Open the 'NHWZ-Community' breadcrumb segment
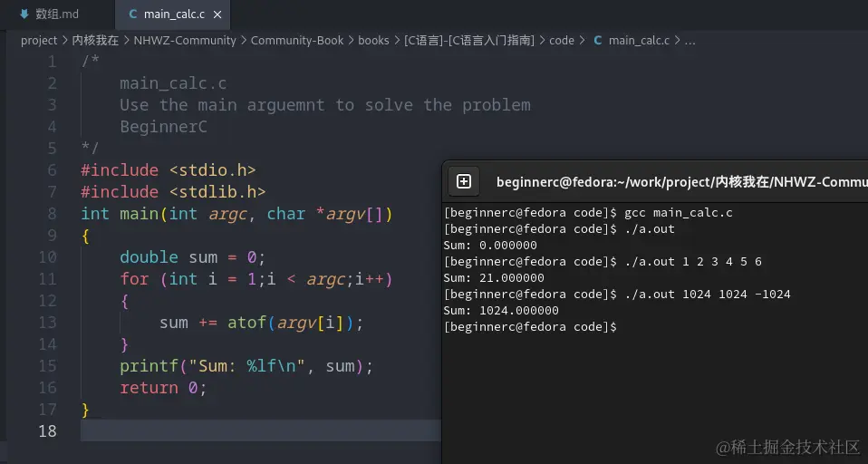Screen dimensions: 868x464 185,41
